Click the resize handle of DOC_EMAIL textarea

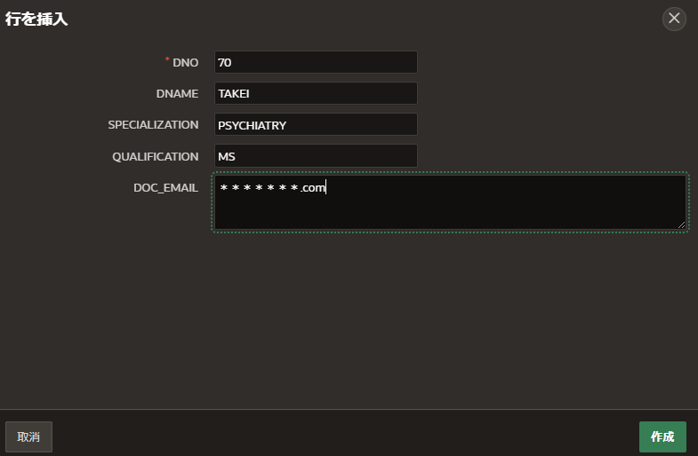(681, 225)
